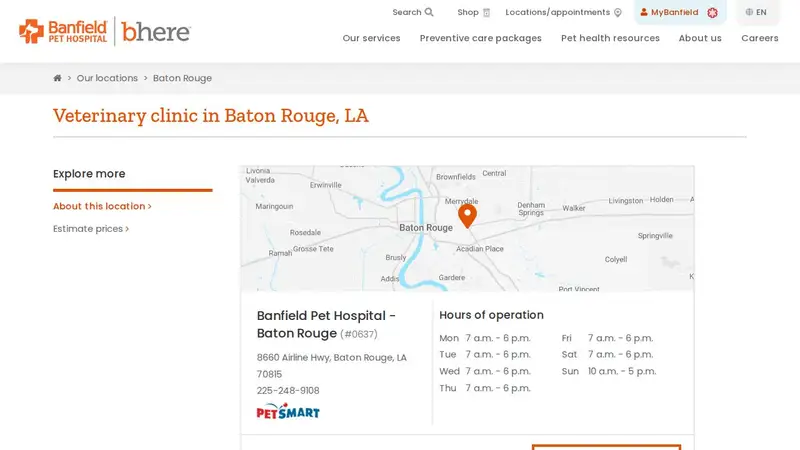
Task: Click the Banfield Pet Hospital - Baton Rouge title
Action: click(x=326, y=324)
